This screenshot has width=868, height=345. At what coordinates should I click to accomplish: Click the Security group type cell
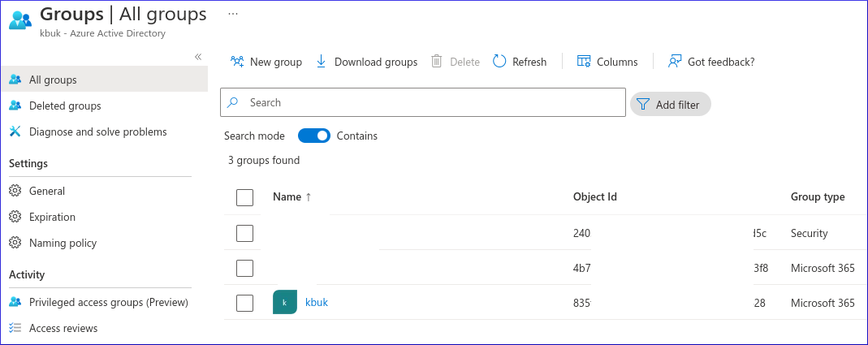(x=809, y=233)
